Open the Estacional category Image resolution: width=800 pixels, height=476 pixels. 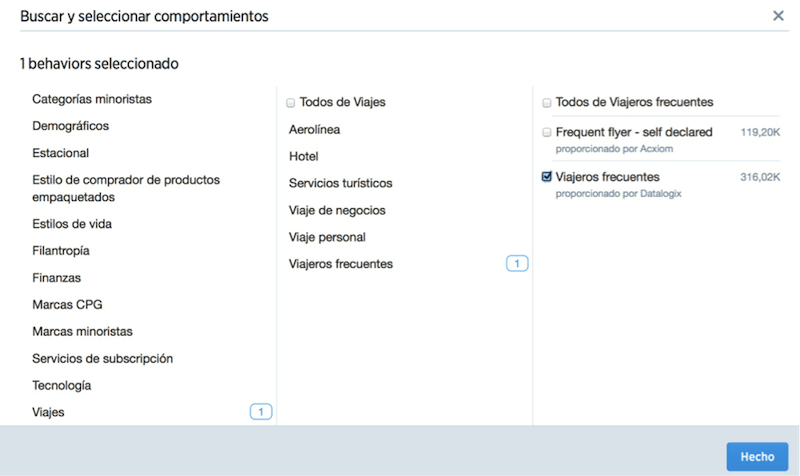coord(60,153)
